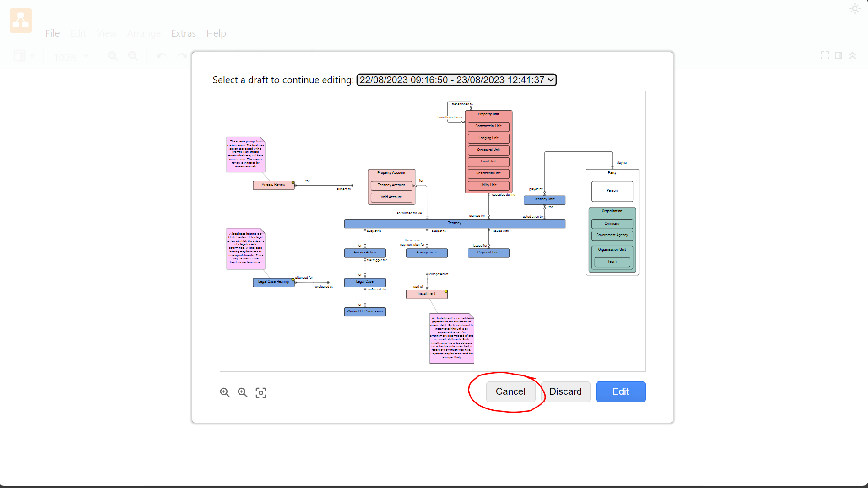Click the collapse toolbar chevrons icon
This screenshot has height=488, width=868.
tap(852, 55)
